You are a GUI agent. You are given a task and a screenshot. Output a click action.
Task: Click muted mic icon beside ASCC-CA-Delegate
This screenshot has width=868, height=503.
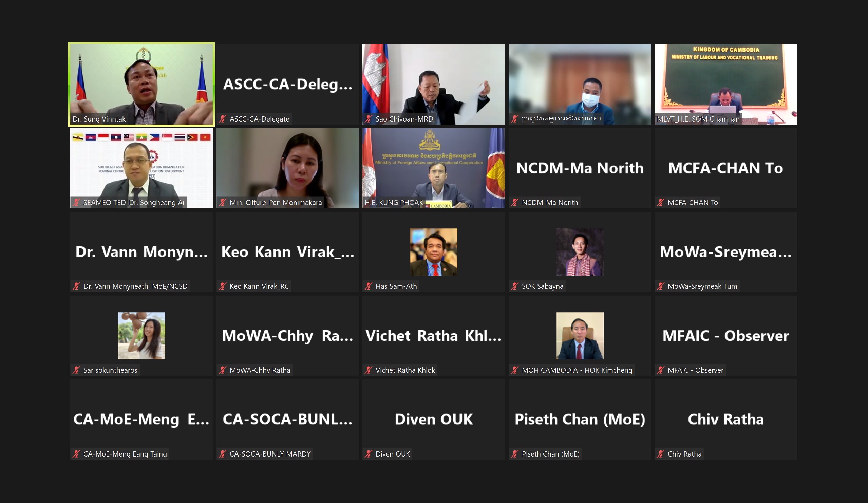(x=223, y=119)
